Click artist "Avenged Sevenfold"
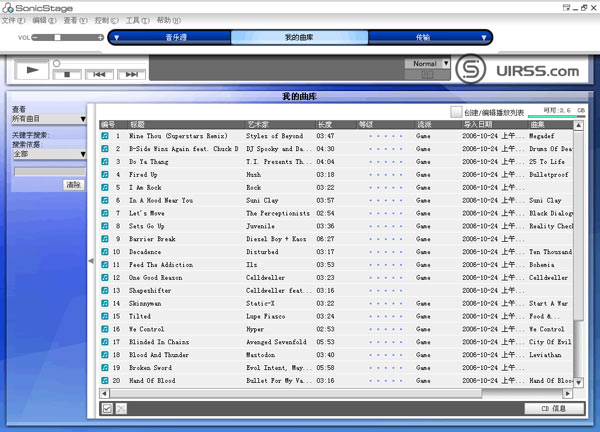Image resolution: width=600 pixels, height=432 pixels. [x=276, y=342]
